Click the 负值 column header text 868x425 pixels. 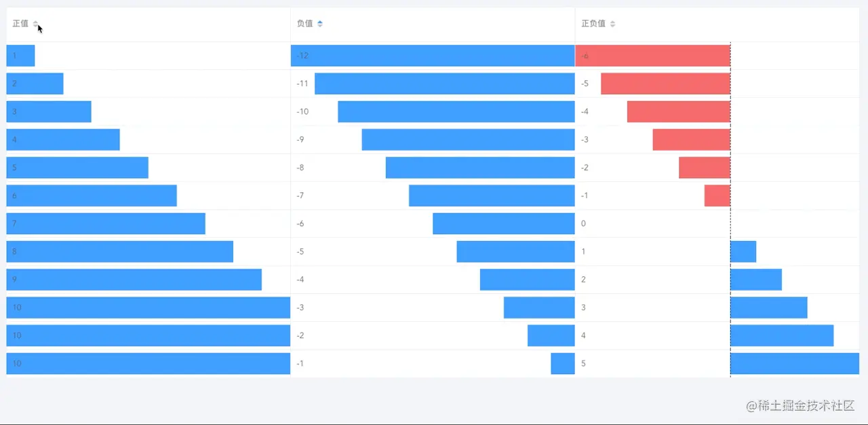(304, 24)
